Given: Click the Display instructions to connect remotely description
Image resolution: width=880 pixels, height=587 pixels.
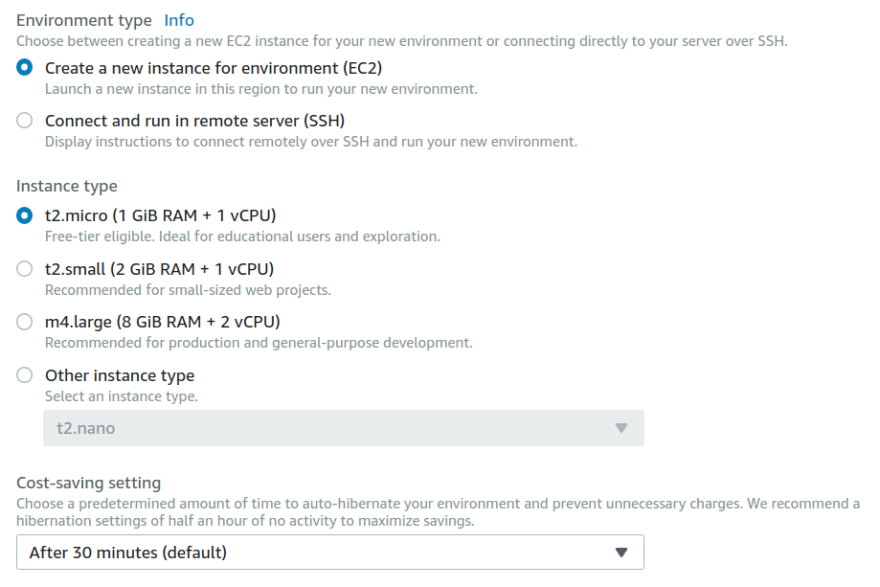Looking at the screenshot, I should coord(311,142).
